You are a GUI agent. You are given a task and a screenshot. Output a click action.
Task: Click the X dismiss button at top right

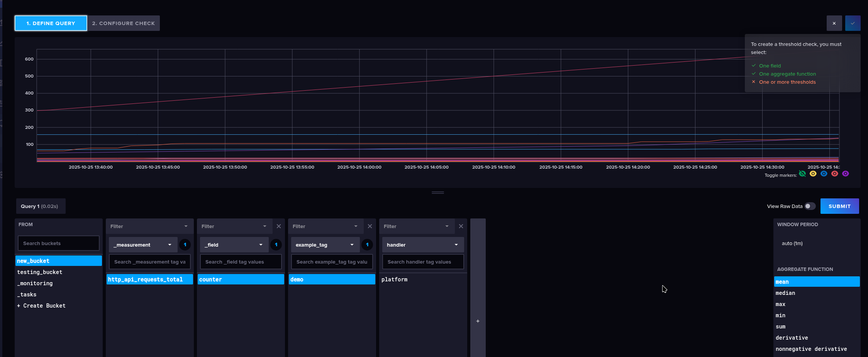pyautogui.click(x=834, y=23)
